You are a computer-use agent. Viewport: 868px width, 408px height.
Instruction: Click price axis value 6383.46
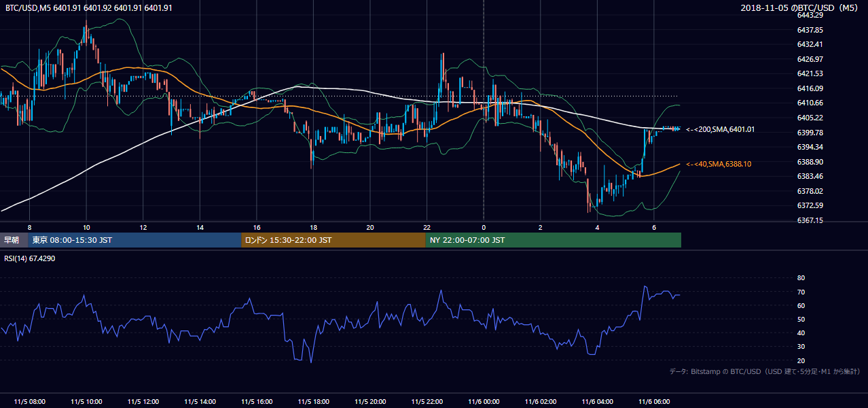pos(810,176)
